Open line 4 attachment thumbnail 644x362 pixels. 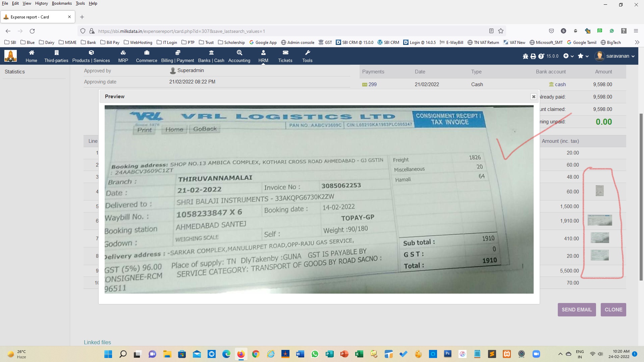coord(599,191)
